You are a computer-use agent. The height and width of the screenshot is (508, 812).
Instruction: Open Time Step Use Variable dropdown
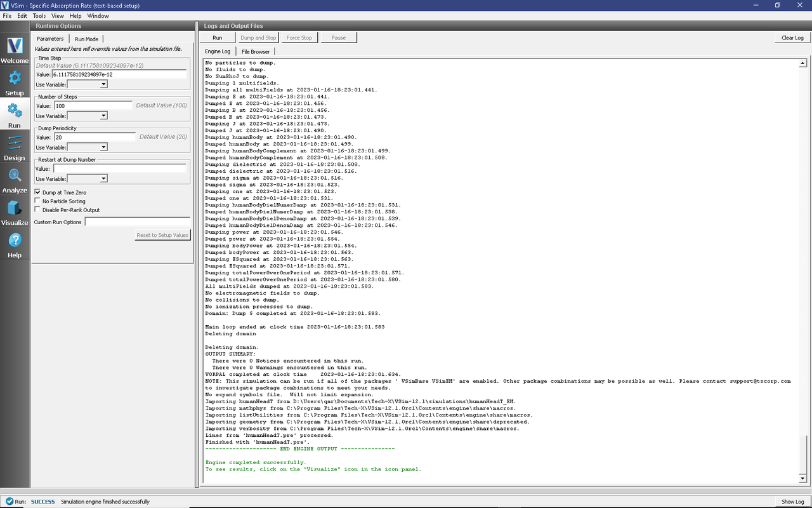88,84
